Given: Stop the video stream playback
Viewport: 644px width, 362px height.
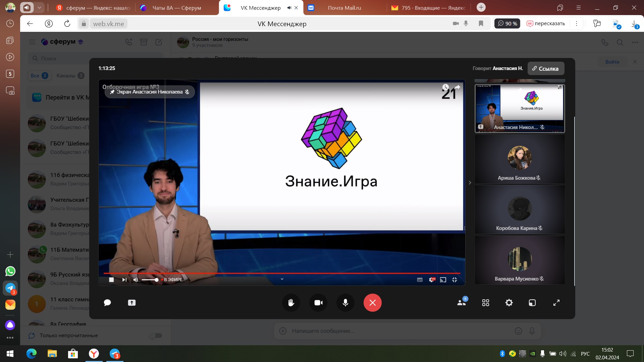Looking at the screenshot, I should pyautogui.click(x=112, y=280).
